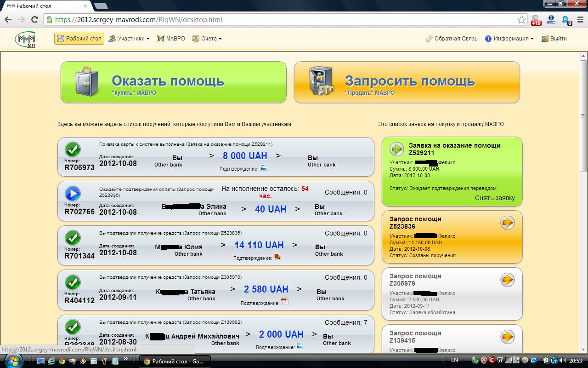Open Запрос помощи Z523836 card title

click(x=415, y=223)
